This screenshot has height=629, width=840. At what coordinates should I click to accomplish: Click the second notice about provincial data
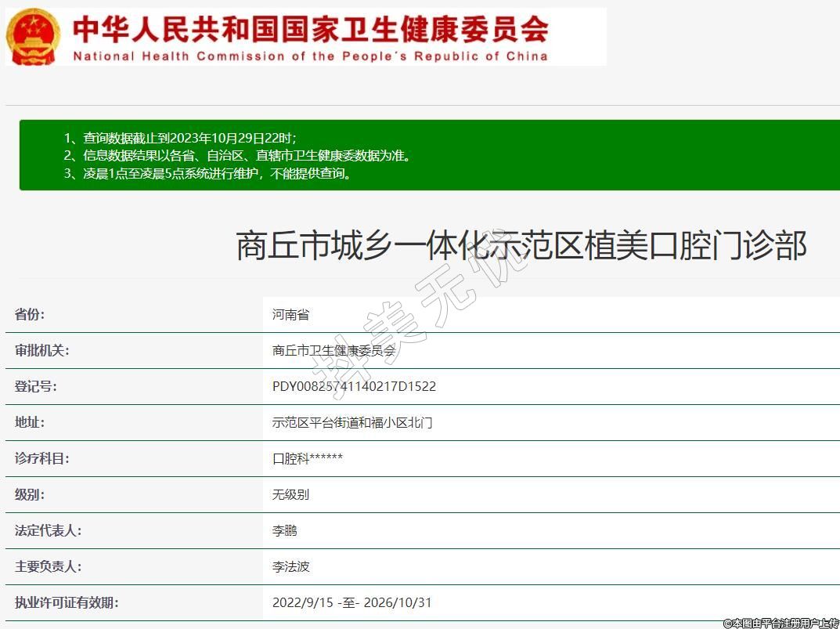tap(237, 156)
